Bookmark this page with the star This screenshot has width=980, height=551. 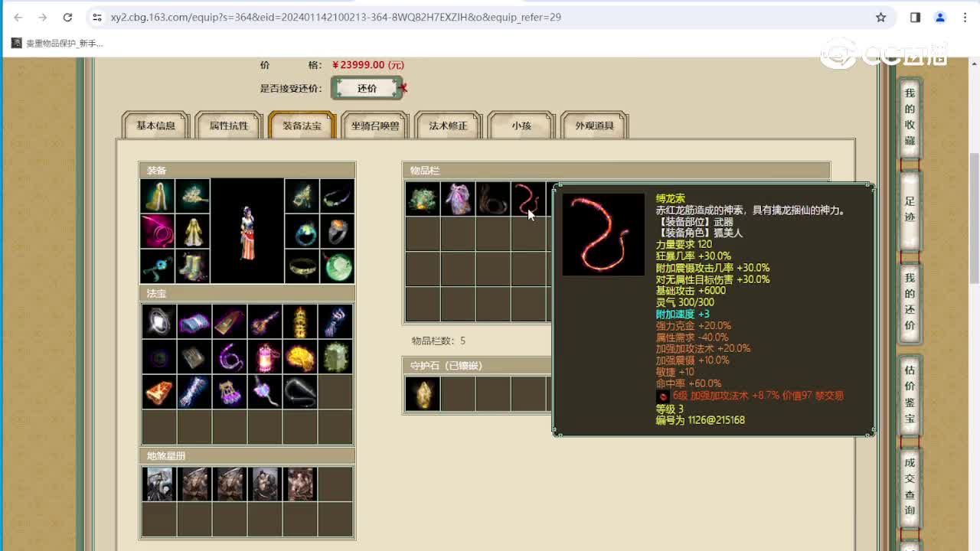[880, 17]
